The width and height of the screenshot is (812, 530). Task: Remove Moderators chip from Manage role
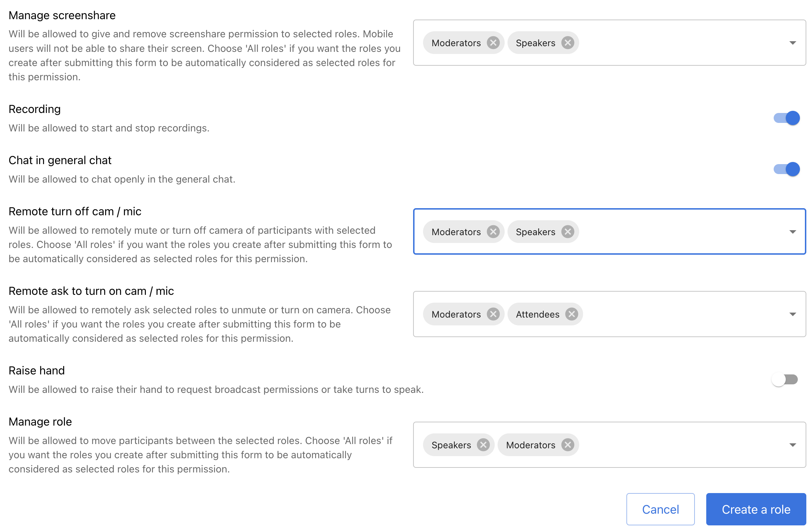click(567, 445)
